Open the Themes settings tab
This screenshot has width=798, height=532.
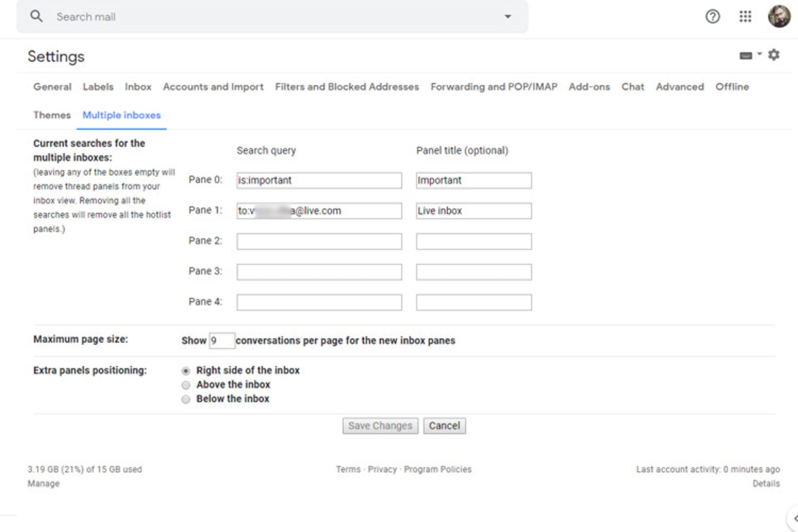52,115
